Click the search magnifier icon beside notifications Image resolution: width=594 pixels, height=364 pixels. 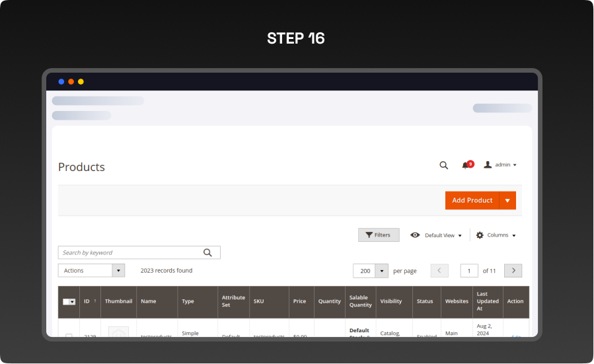pyautogui.click(x=444, y=165)
